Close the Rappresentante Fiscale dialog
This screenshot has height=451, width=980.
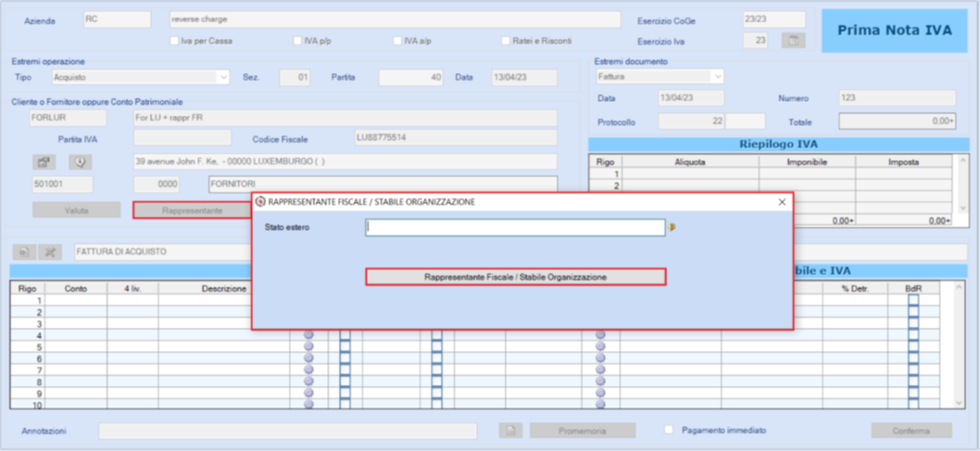(782, 202)
